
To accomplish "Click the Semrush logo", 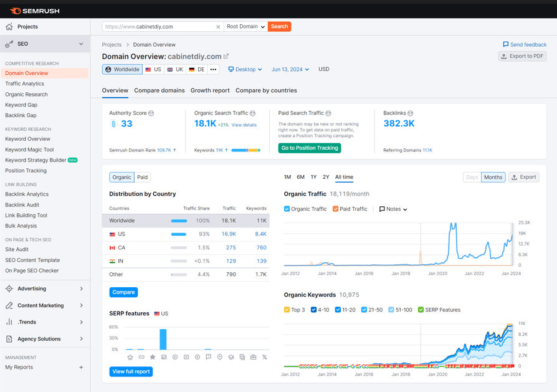I will coord(34,11).
